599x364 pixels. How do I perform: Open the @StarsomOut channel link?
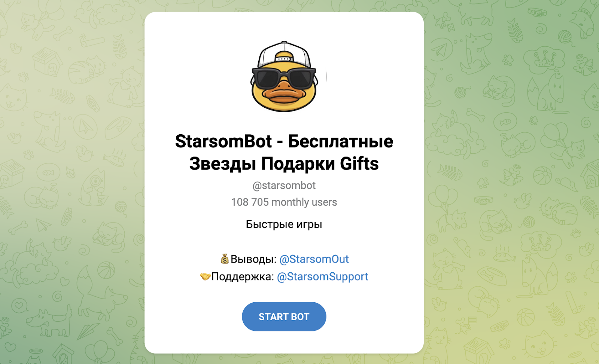[x=314, y=259]
